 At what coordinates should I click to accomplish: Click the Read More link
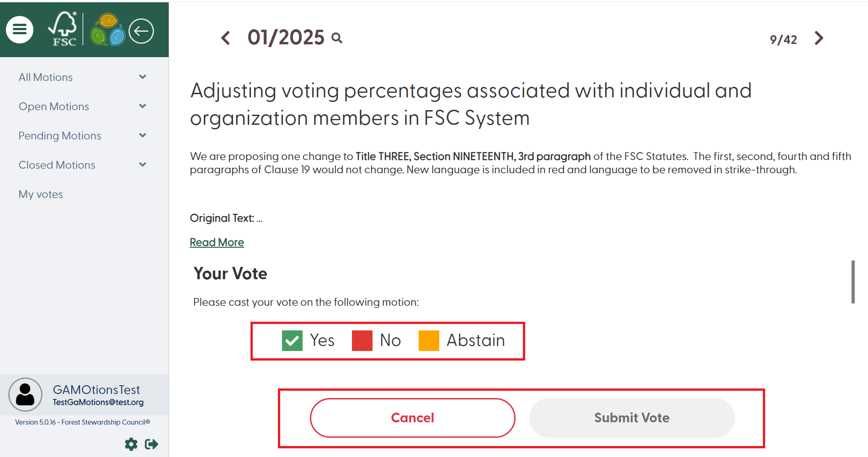pos(217,242)
